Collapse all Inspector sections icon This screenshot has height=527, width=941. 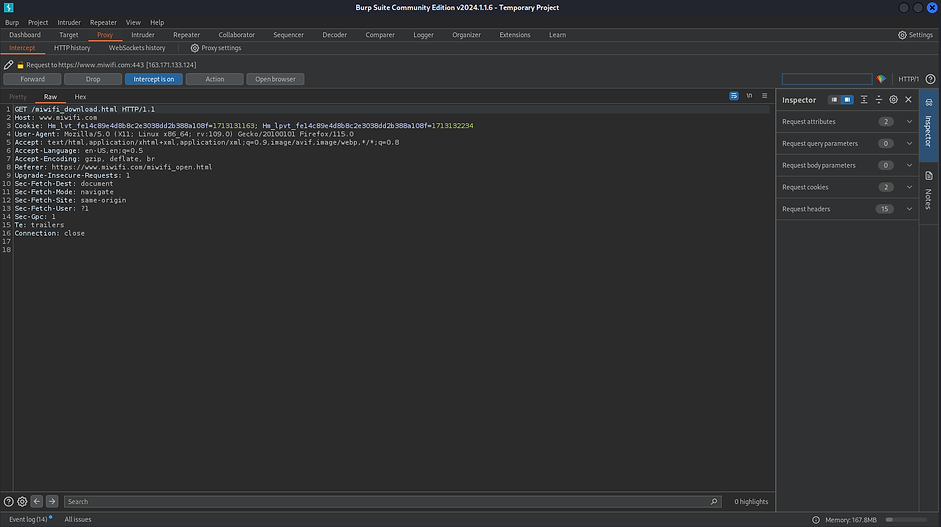(x=879, y=100)
